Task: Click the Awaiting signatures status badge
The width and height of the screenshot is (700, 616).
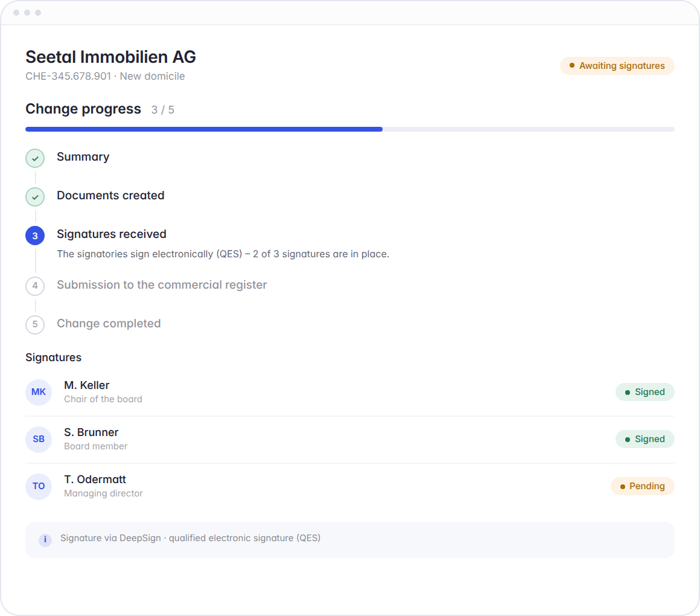Action: (x=617, y=66)
